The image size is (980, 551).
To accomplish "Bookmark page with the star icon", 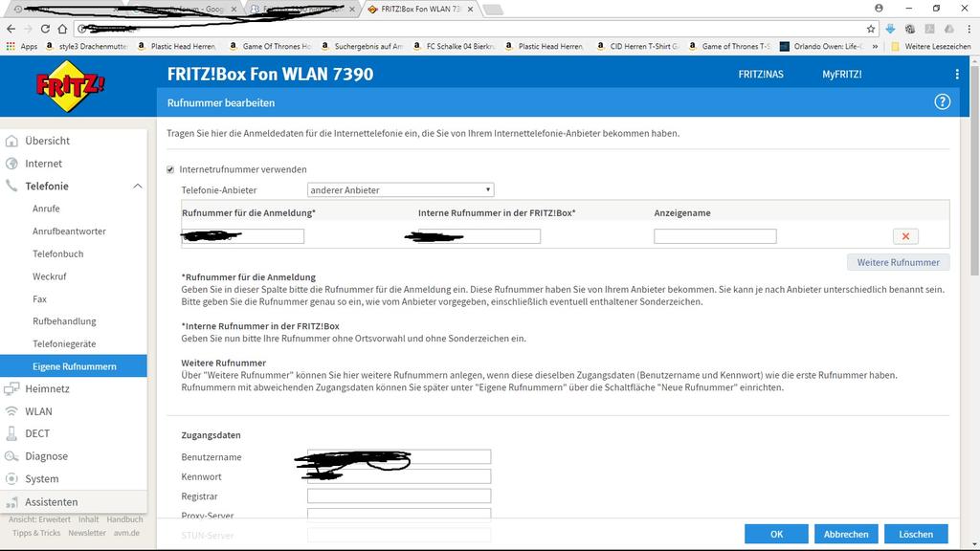I will tap(871, 29).
